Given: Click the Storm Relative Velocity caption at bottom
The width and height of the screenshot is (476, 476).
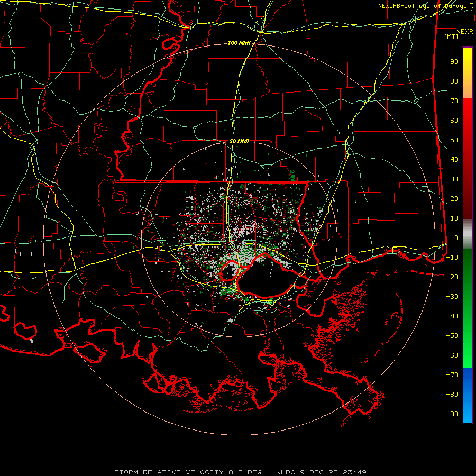Looking at the screenshot, I should coord(240,472).
